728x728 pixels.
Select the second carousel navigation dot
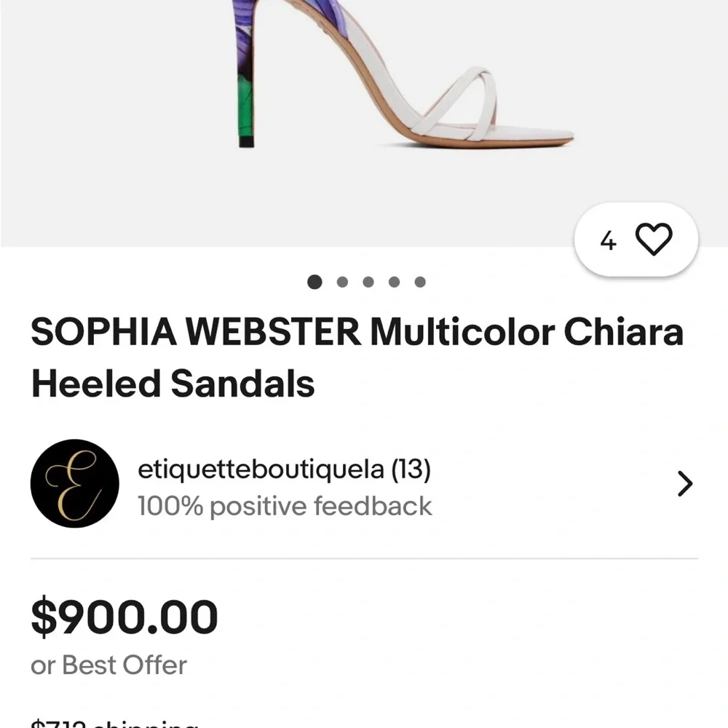[341, 282]
